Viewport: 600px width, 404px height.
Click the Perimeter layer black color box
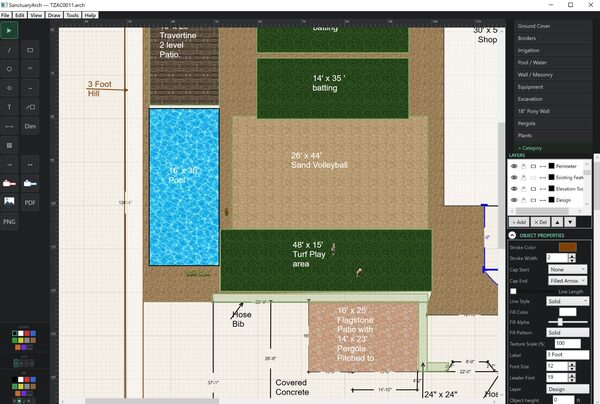(x=551, y=166)
